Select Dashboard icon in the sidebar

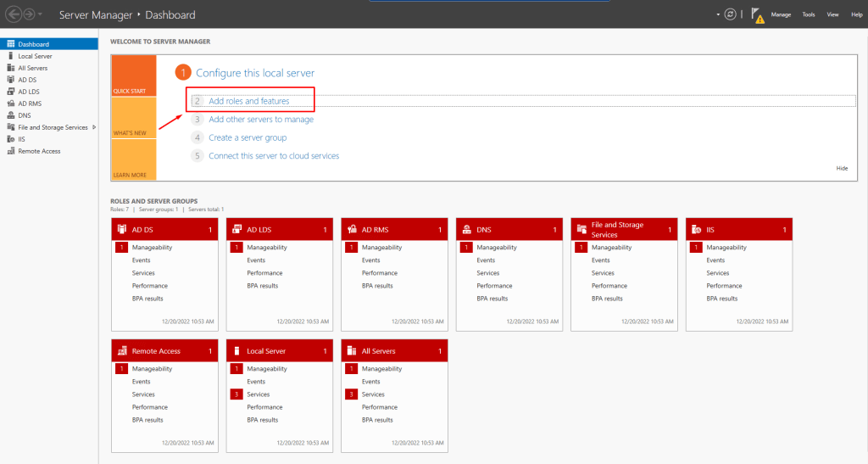(10, 44)
